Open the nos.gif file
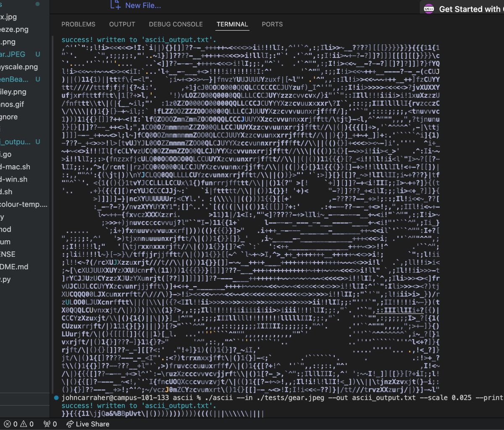The image size is (504, 430). point(12,104)
